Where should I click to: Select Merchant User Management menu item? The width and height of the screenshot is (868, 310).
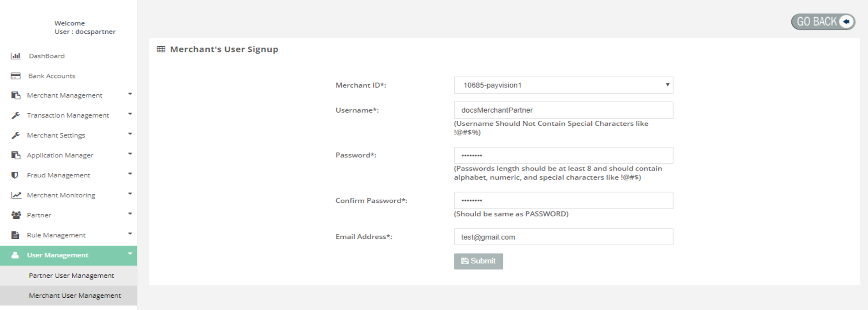[75, 296]
